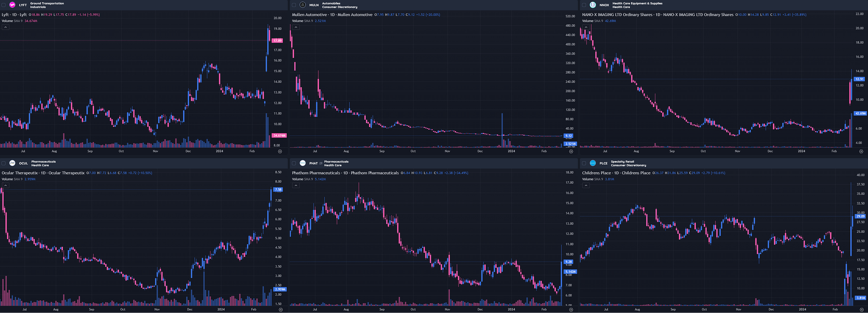Image resolution: width=868 pixels, height=313 pixels.
Task: Click the Mullen Automotive logo icon
Action: tap(303, 5)
